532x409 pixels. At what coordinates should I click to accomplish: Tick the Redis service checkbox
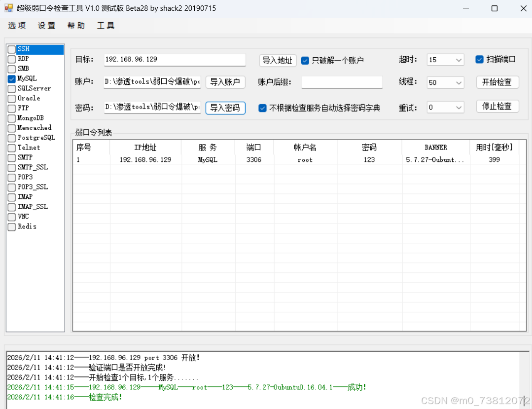coord(11,226)
